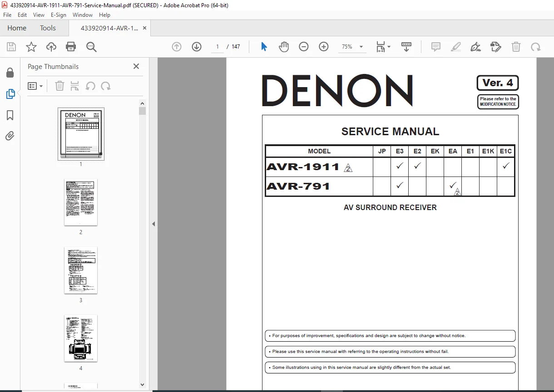Click the SERVICE MANUAL heading
Screen dimensions: 554x392
(390, 132)
